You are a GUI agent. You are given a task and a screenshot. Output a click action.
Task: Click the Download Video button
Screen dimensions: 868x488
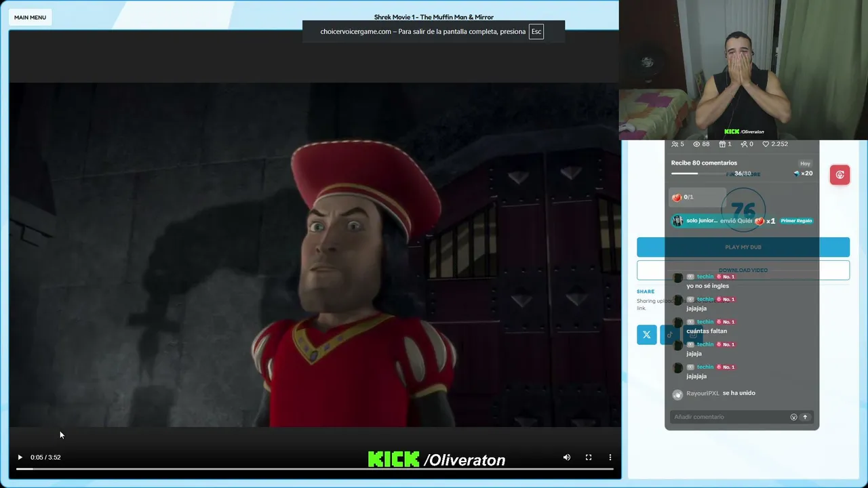pos(743,270)
